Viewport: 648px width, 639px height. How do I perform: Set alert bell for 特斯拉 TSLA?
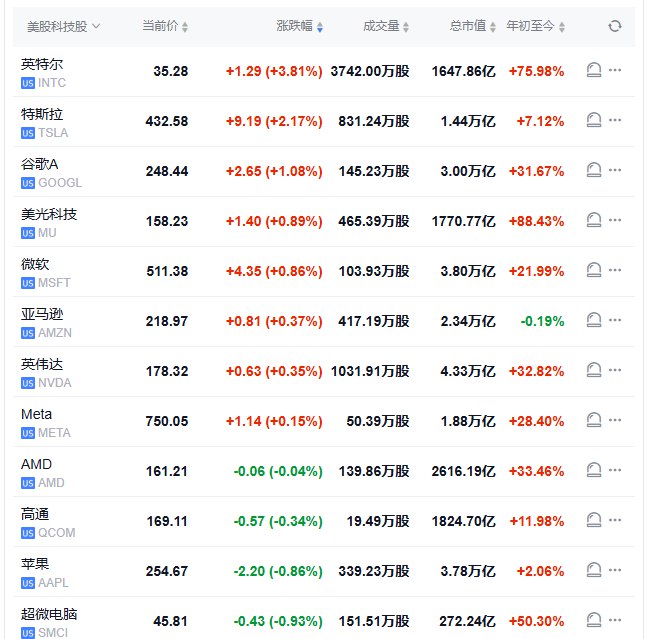point(594,120)
